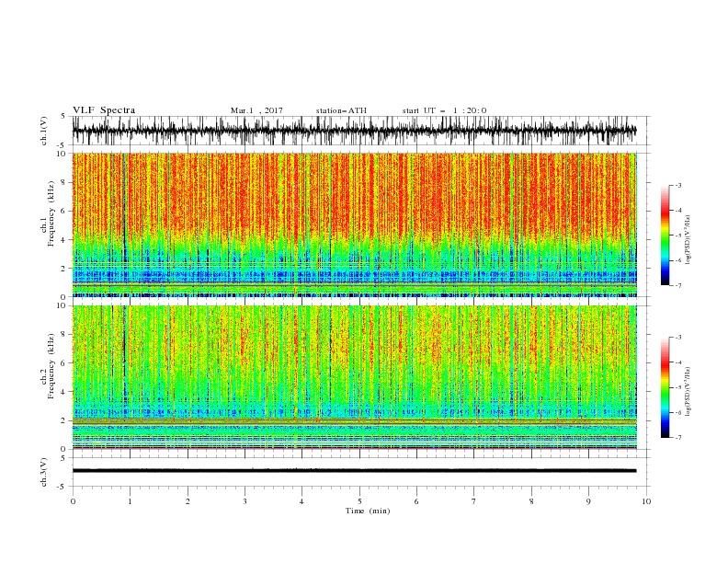Click the time axis tick label "1"
The image size is (728, 563).
[130, 501]
